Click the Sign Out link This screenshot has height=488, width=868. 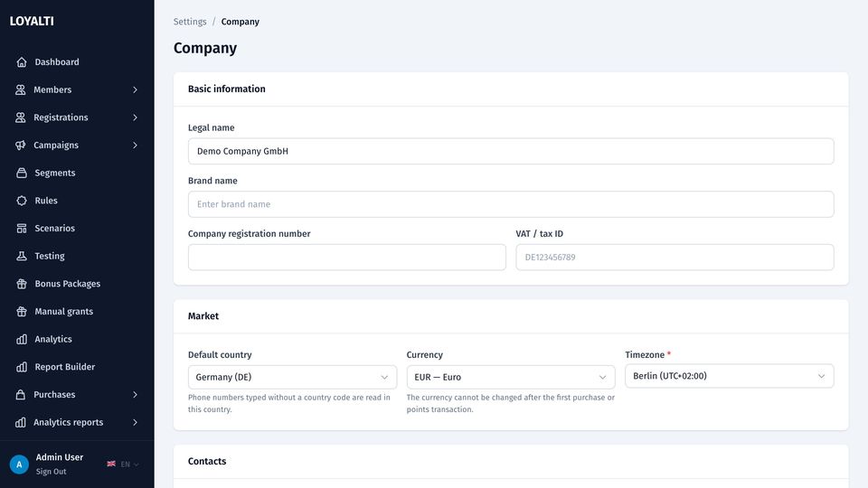[51, 472]
